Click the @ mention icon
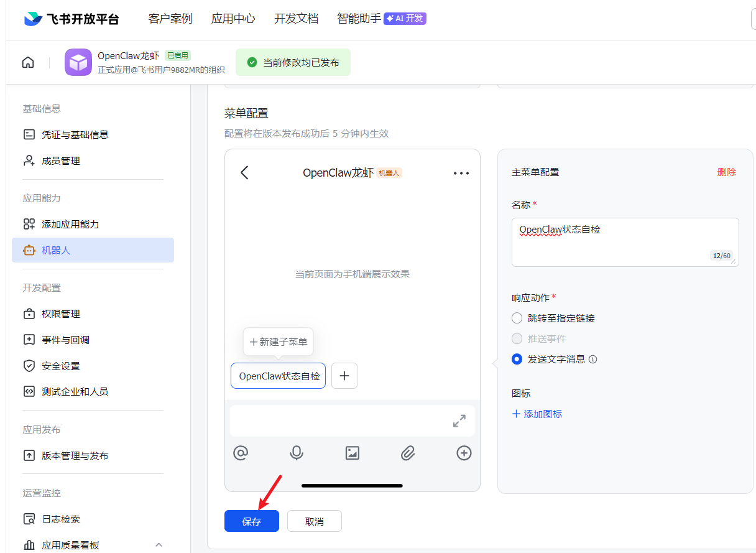Viewport: 756px width, 553px height. tap(241, 453)
